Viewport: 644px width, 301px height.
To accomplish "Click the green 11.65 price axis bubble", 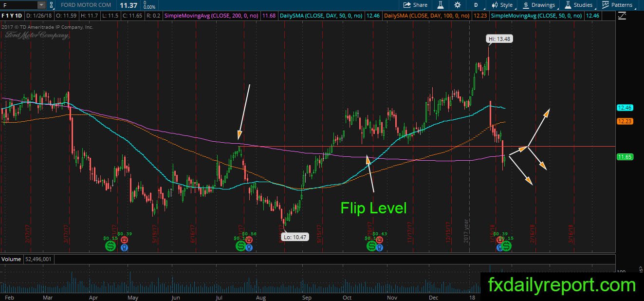I will 624,157.
